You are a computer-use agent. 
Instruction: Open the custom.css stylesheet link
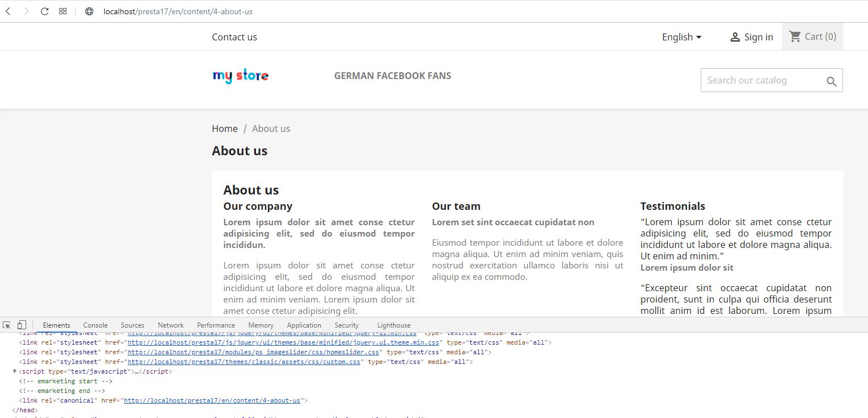click(x=244, y=362)
